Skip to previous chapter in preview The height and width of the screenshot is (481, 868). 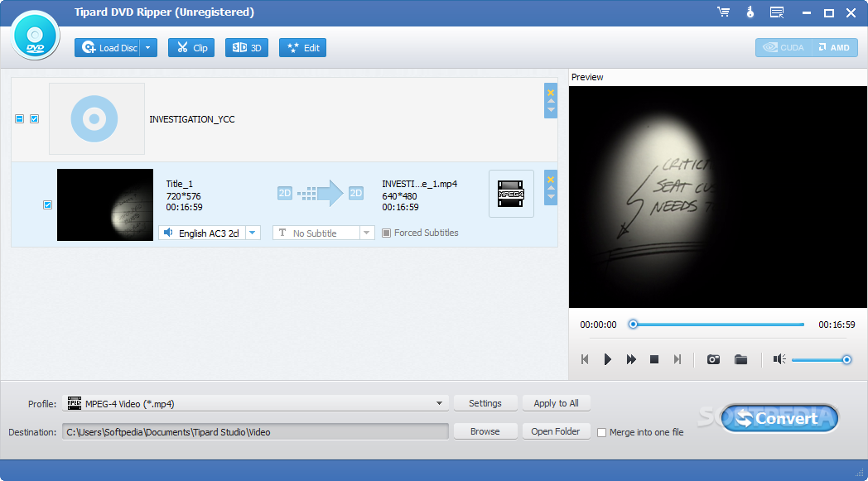(x=585, y=359)
